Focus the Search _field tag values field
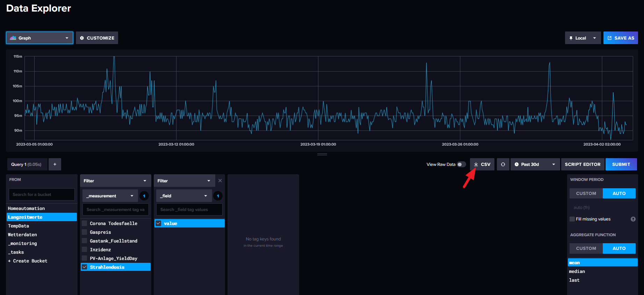 click(189, 210)
